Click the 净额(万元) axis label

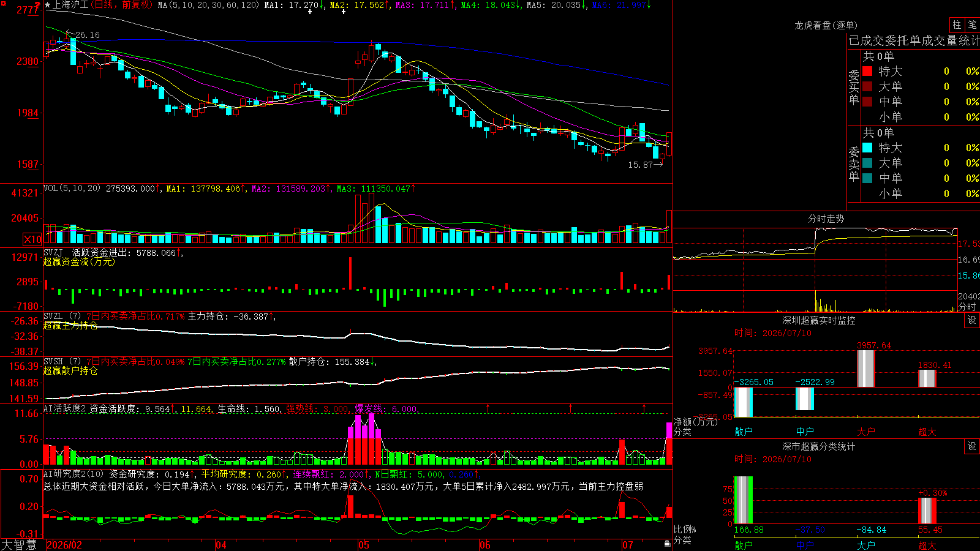[695, 422]
